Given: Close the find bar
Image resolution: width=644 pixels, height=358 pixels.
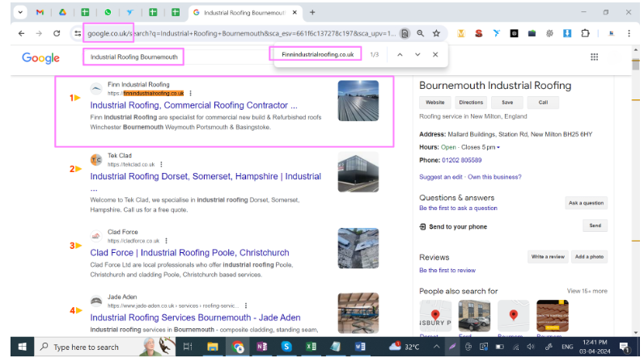Looking at the screenshot, I should coord(435,54).
